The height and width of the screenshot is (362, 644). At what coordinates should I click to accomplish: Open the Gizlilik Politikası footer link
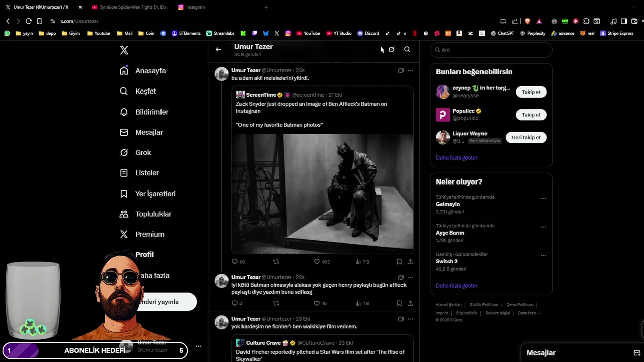pyautogui.click(x=484, y=305)
